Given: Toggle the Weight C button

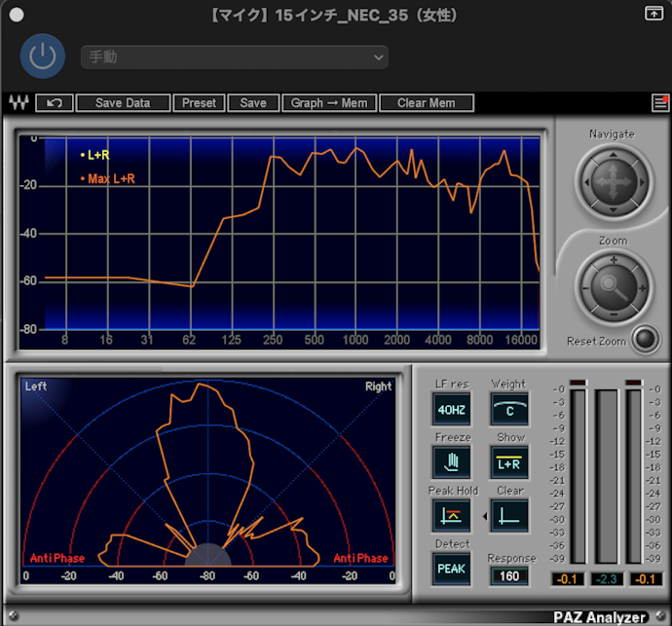Looking at the screenshot, I should coord(509,410).
